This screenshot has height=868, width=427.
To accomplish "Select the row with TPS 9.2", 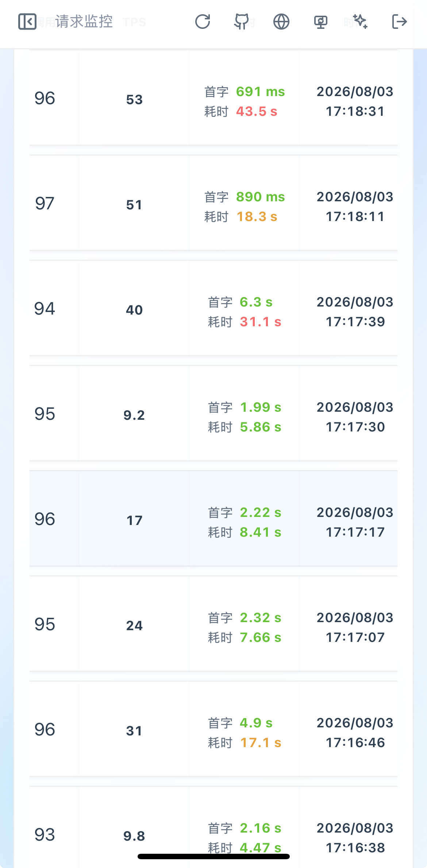I will (x=213, y=414).
